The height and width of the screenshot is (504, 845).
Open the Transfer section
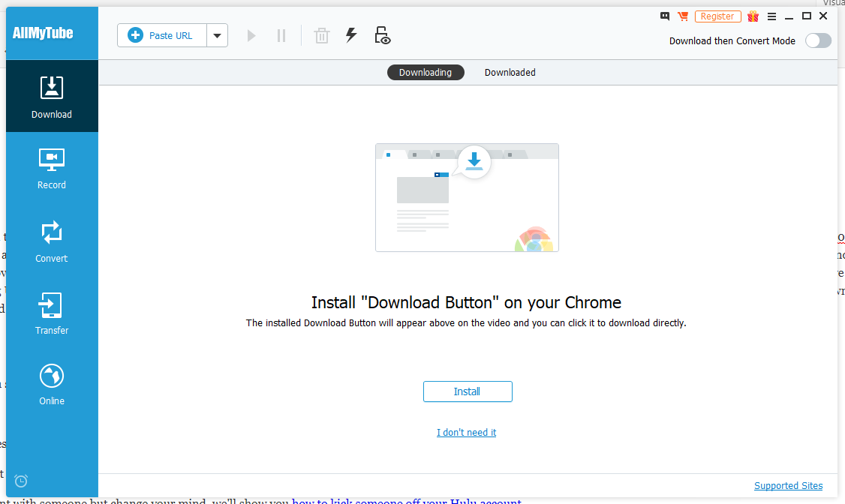point(52,314)
